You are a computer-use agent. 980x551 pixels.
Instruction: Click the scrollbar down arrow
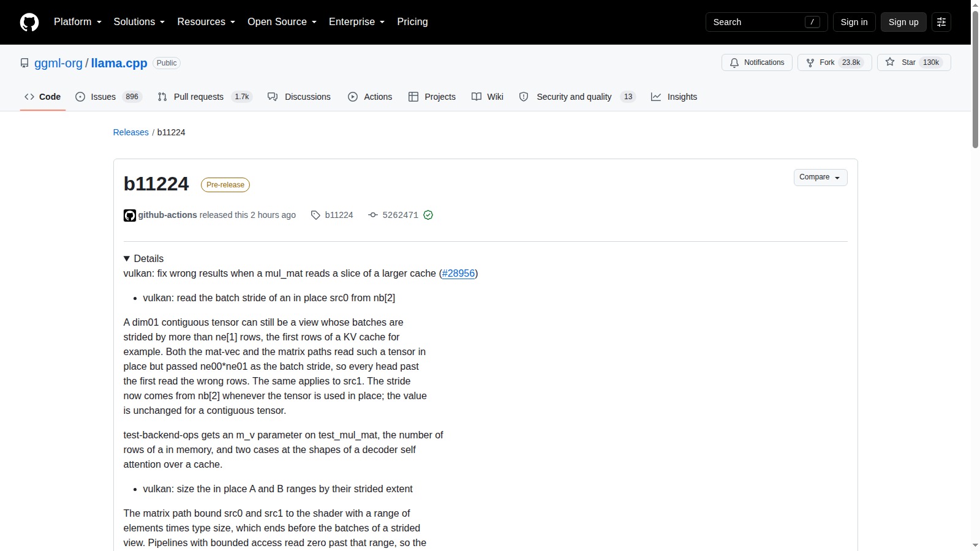pyautogui.click(x=975, y=545)
